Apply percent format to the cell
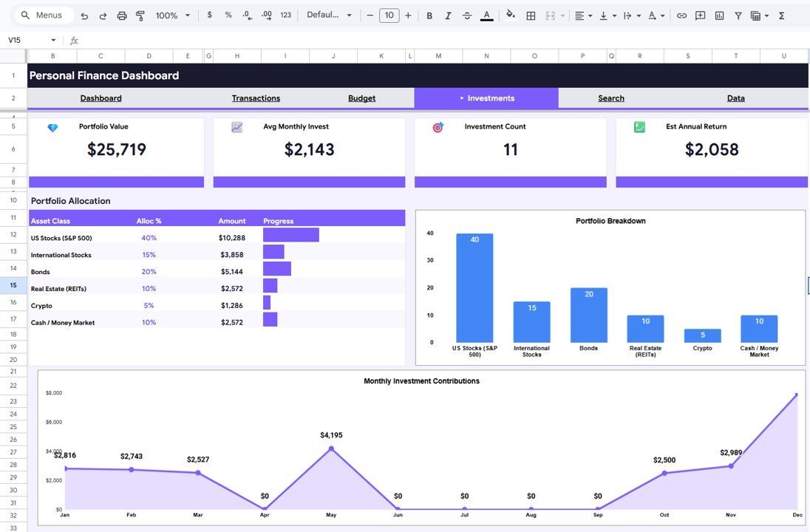The width and height of the screenshot is (810, 532). [x=228, y=14]
